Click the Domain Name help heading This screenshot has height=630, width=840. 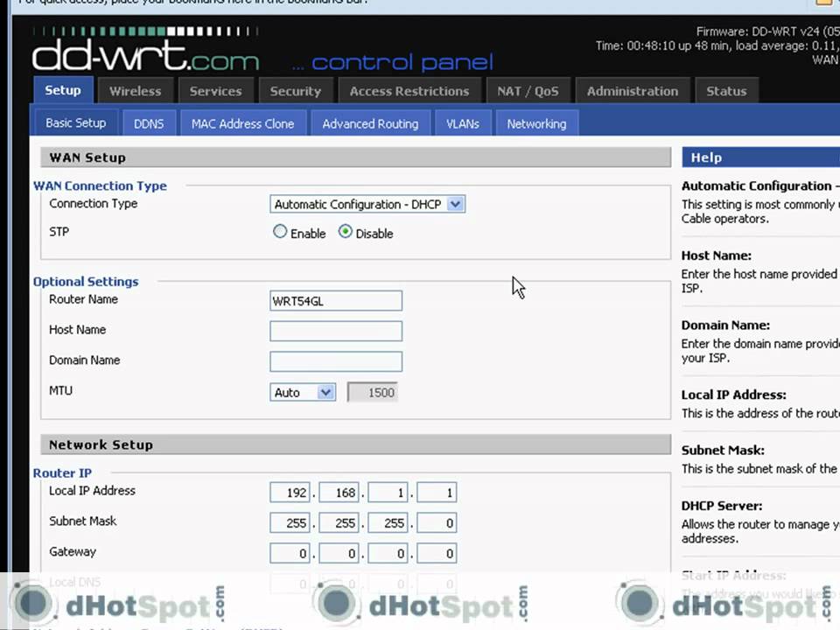point(725,325)
